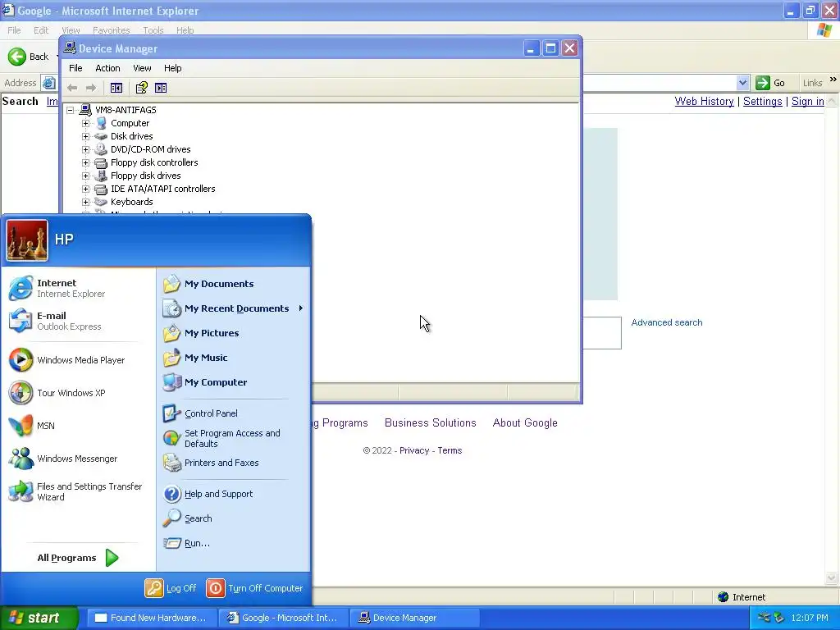Click the system tray clock

pyautogui.click(x=810, y=618)
